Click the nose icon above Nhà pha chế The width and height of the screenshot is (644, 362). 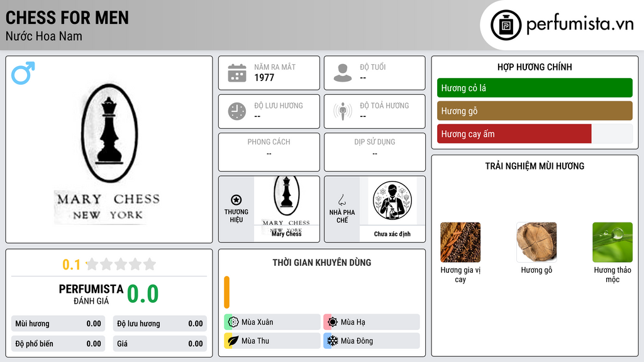[x=341, y=200]
